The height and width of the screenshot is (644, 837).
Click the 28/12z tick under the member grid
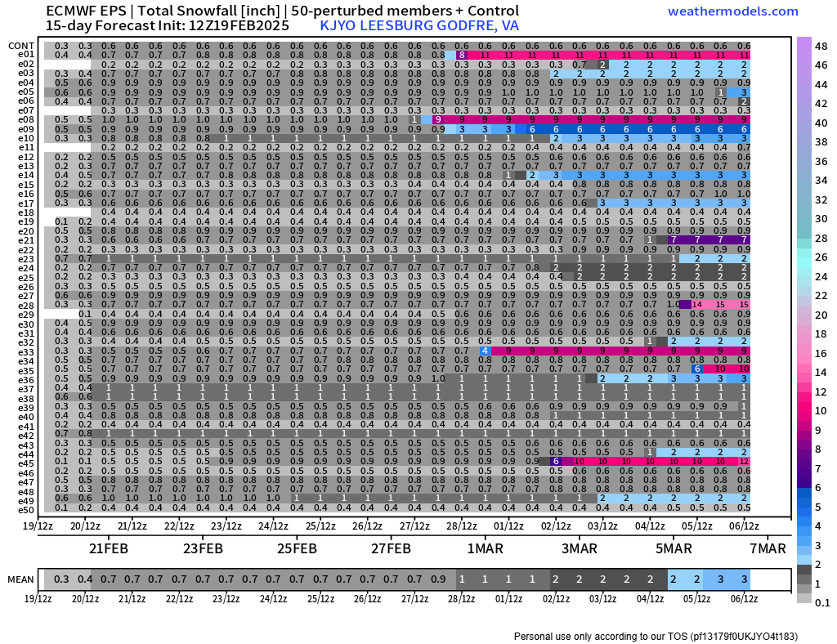coord(462,526)
